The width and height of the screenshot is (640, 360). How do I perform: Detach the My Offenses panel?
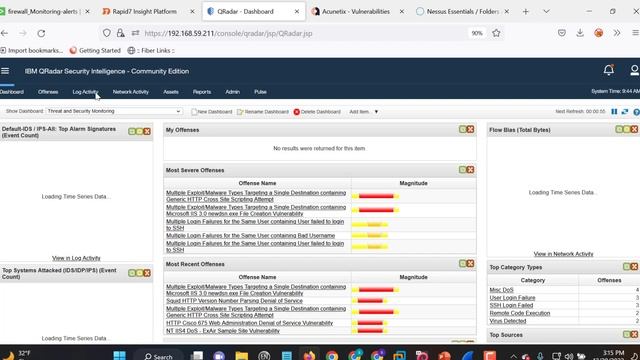click(x=462, y=129)
